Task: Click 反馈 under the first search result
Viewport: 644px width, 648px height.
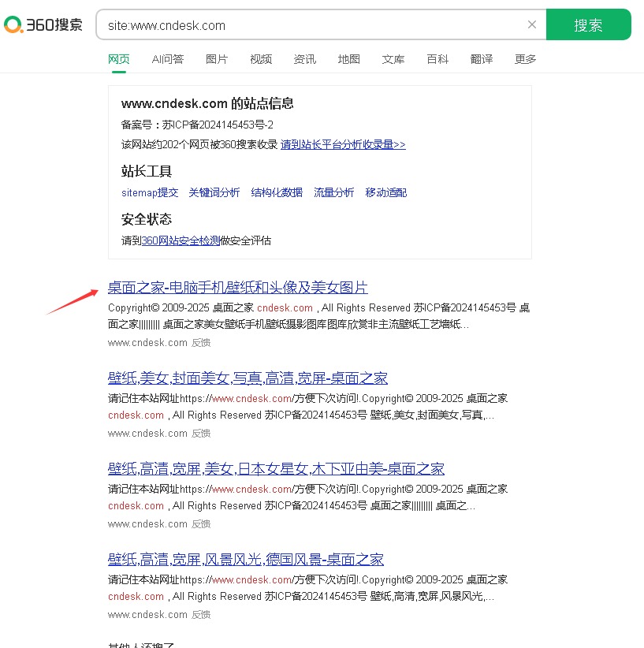Action: point(201,343)
